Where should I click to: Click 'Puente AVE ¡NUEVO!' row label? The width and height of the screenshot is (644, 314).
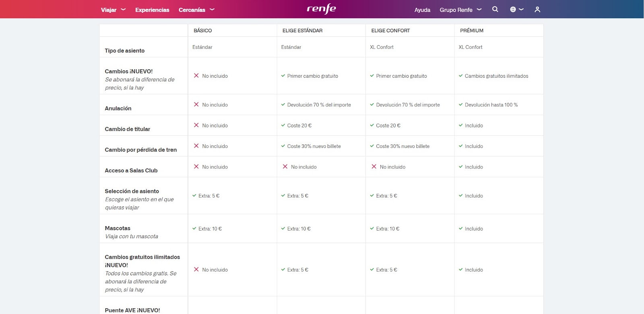tap(132, 310)
